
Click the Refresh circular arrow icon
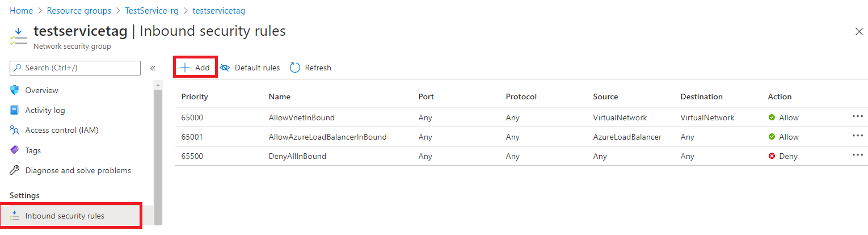(x=295, y=68)
